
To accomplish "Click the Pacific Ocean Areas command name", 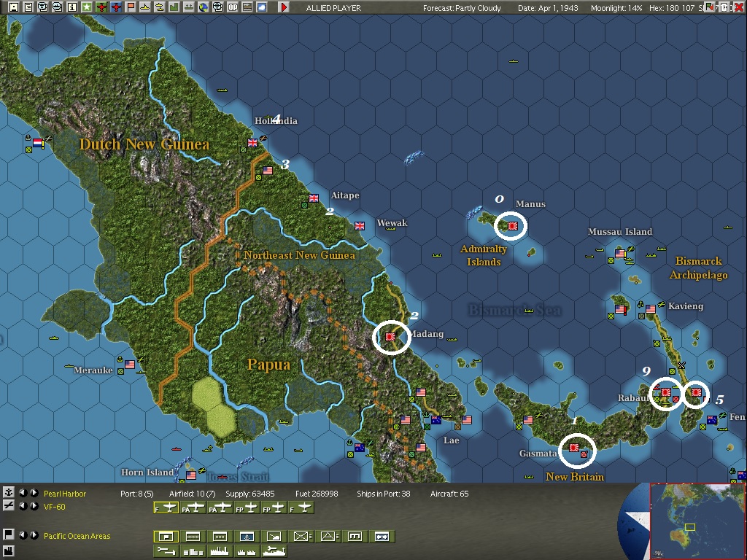I will pyautogui.click(x=77, y=536).
